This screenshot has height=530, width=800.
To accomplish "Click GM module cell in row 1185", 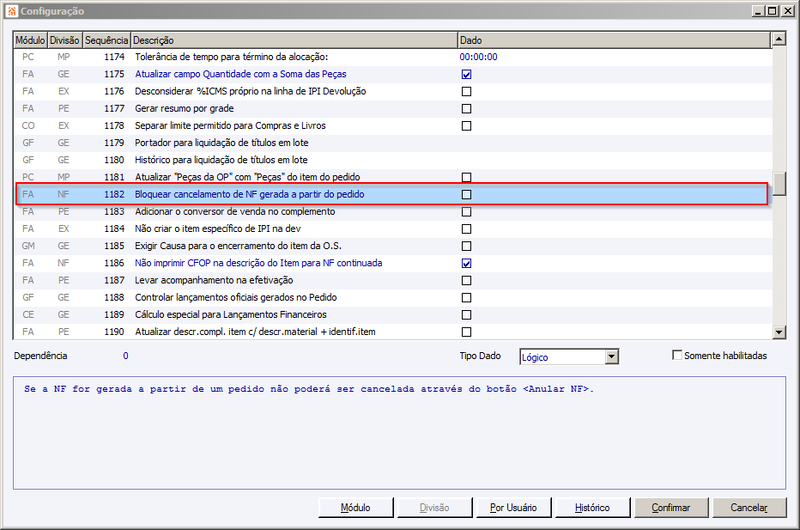I will click(28, 246).
